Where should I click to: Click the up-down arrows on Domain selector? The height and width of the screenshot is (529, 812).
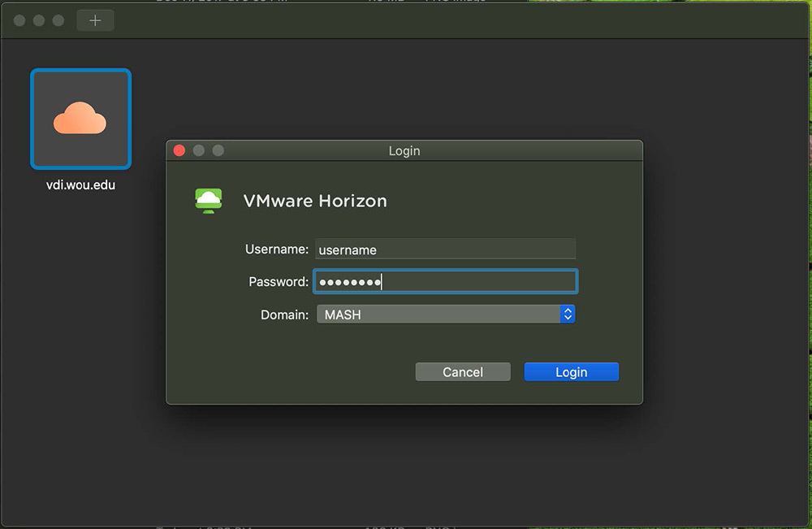568,314
